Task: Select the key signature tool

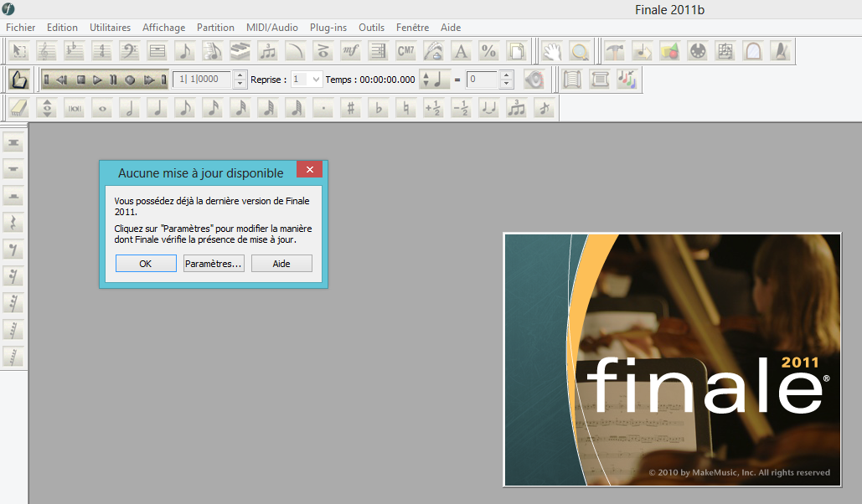Action: pos(75,51)
